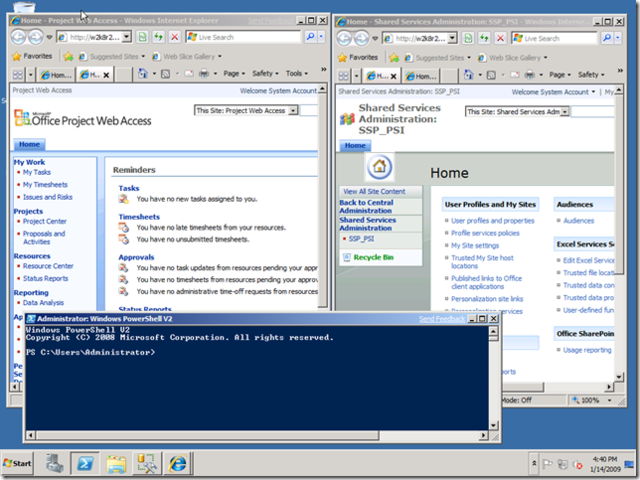Select Home tab on Project Web Access page
The width and height of the screenshot is (640, 480).
(29, 144)
